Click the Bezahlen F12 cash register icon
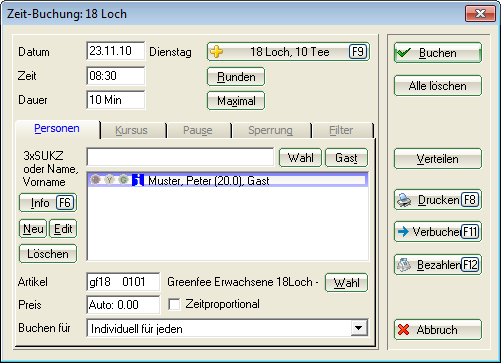Image resolution: width=501 pixels, height=363 pixels. tap(404, 265)
